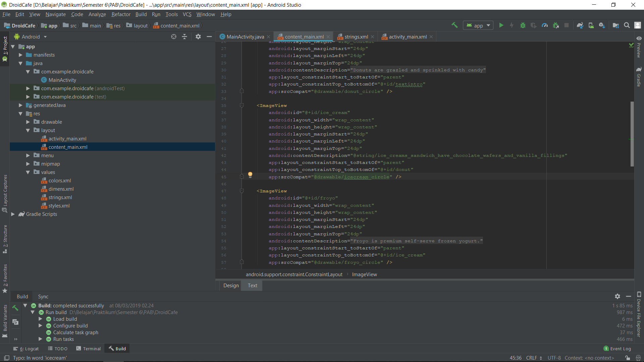
Task: Open the Android profiler gauge icon
Action: (545, 25)
